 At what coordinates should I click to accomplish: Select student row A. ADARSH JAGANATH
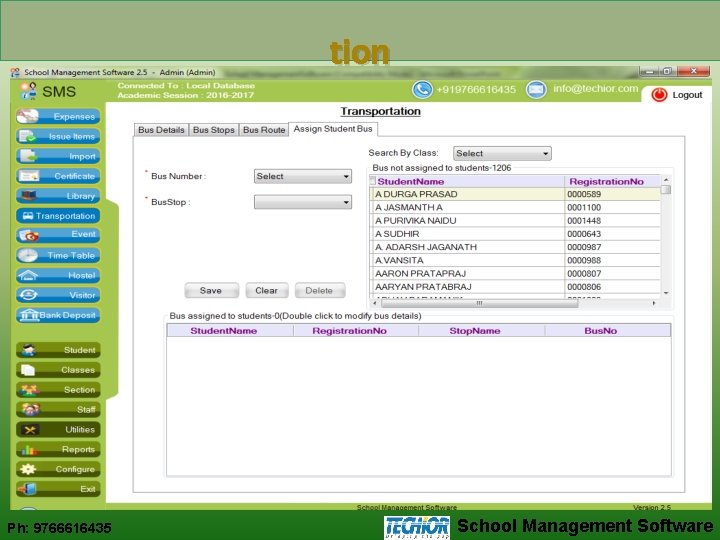(515, 247)
